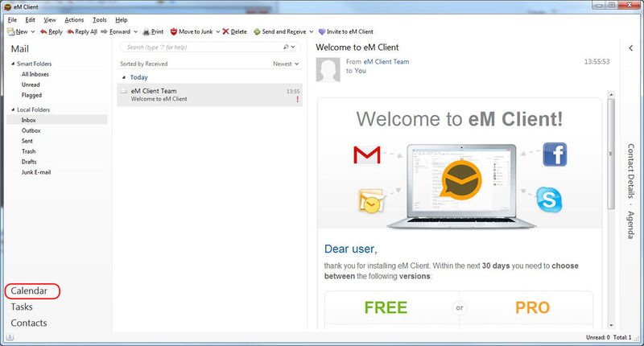The height and width of the screenshot is (346, 644).
Task: Open the eM Client Team welcome message
Action: 210,95
